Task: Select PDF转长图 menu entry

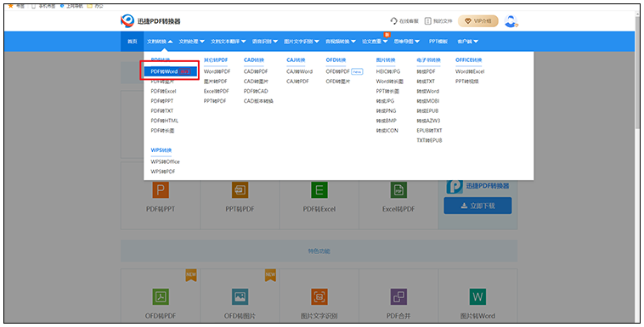Action: click(x=162, y=131)
